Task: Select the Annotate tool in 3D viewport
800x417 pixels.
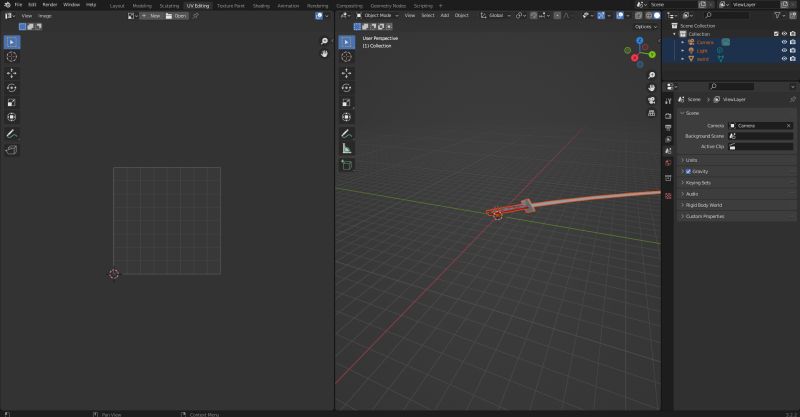Action: click(346, 134)
